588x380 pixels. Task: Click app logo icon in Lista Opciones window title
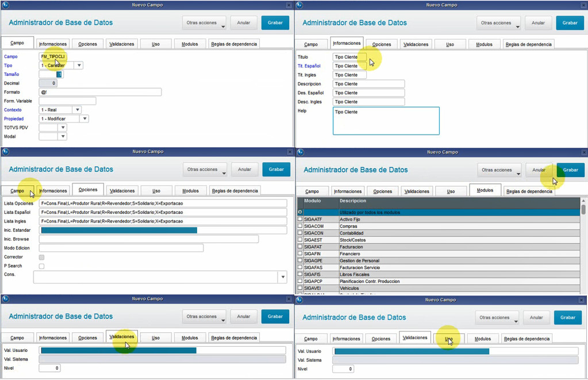coord(5,152)
